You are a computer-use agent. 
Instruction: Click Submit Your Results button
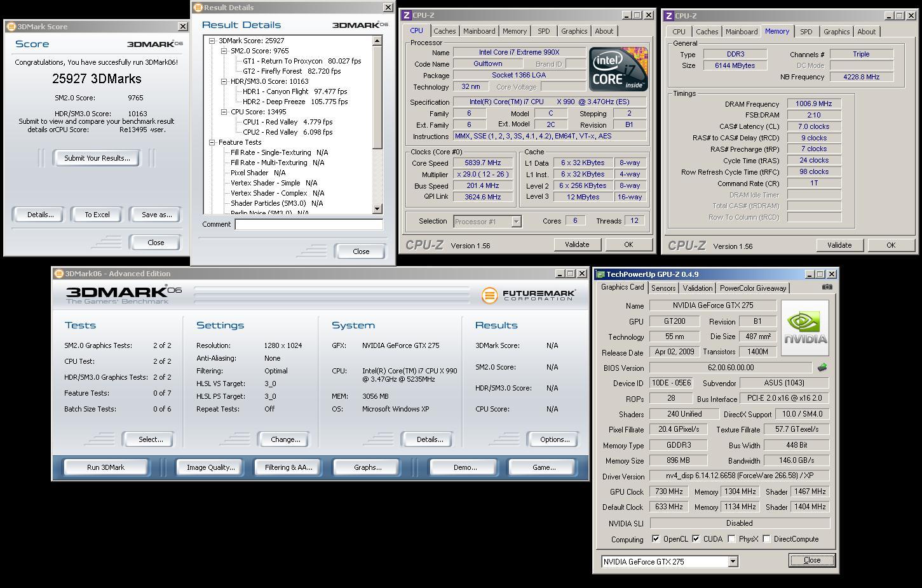[97, 158]
